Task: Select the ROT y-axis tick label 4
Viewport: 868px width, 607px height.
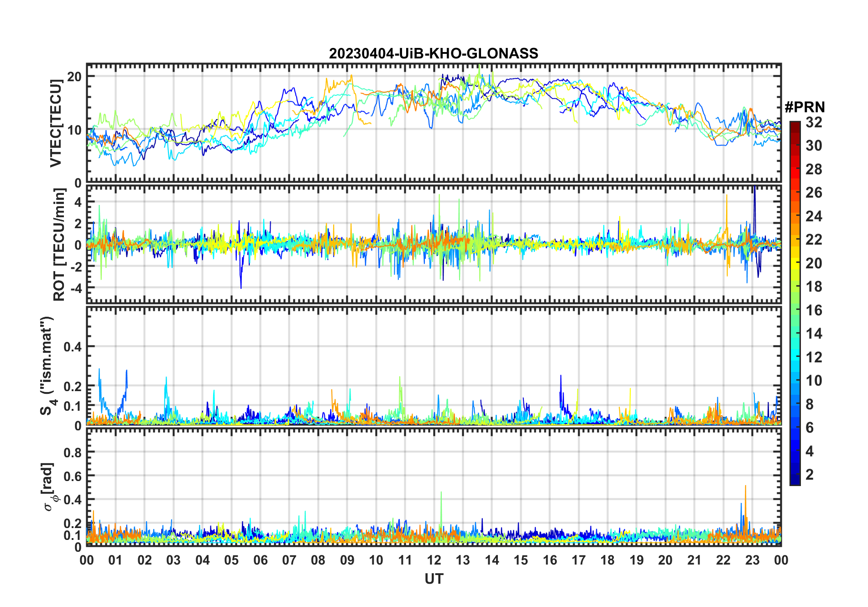Action: [x=78, y=202]
